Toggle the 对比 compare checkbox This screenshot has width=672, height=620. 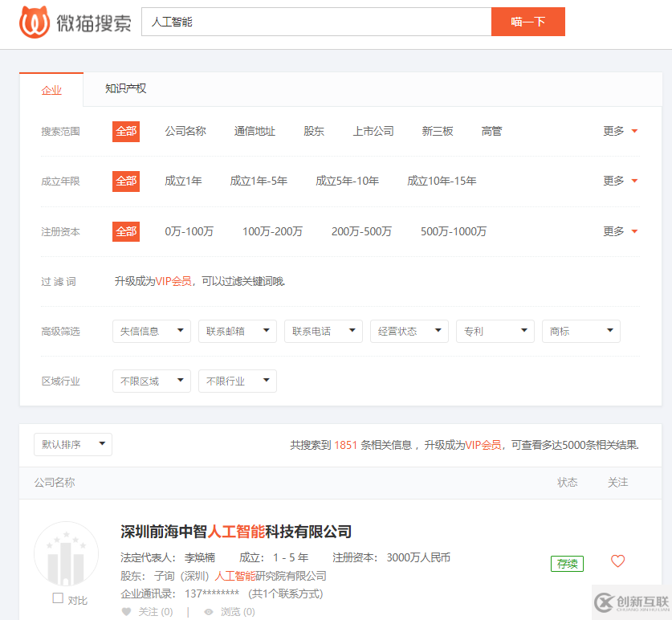pos(58,598)
